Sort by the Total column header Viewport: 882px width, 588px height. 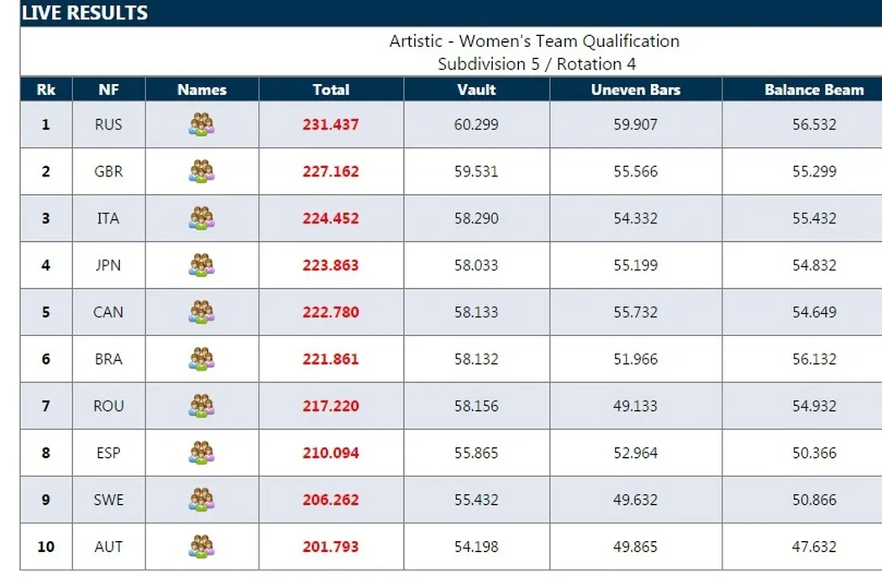(x=331, y=90)
